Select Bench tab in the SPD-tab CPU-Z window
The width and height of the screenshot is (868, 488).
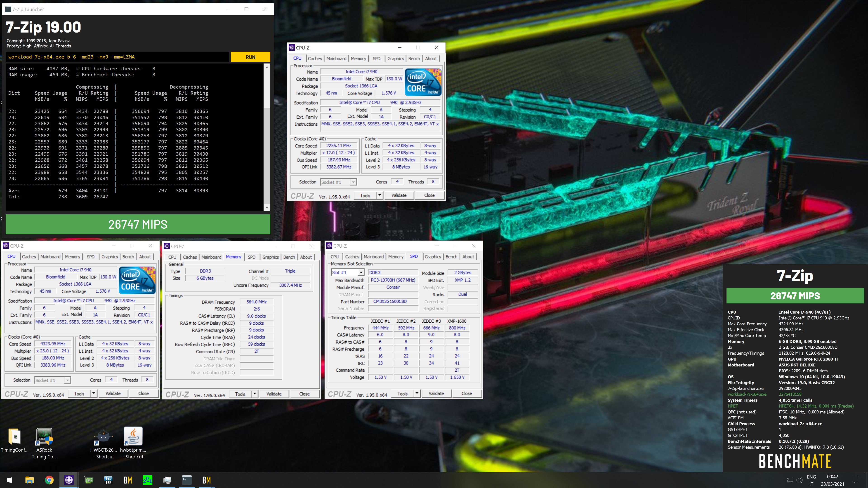[x=452, y=257]
